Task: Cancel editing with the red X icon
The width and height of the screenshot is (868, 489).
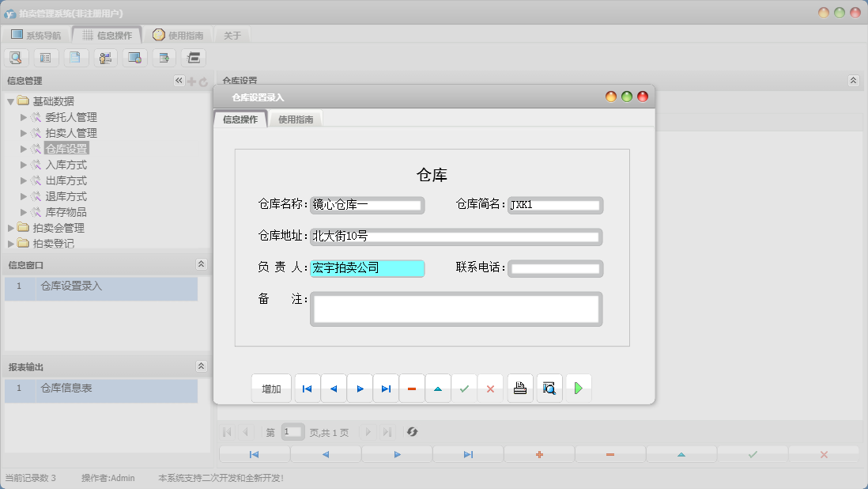Action: coord(491,388)
